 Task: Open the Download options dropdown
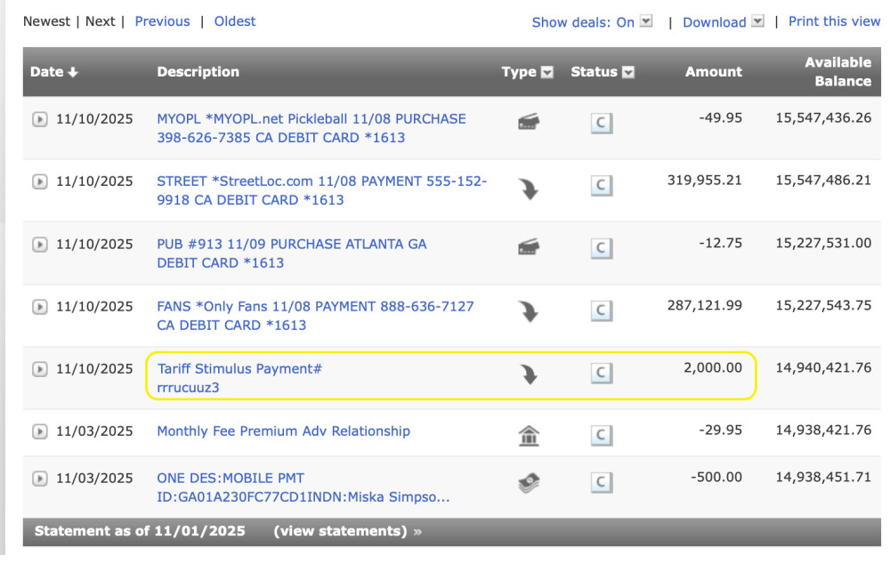(x=757, y=21)
